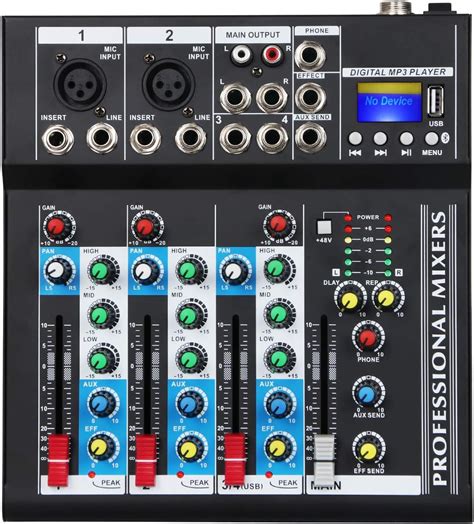The image size is (474, 524).
Task: Click the channel 3/4 yellow EFF knob
Action: click(x=279, y=448)
